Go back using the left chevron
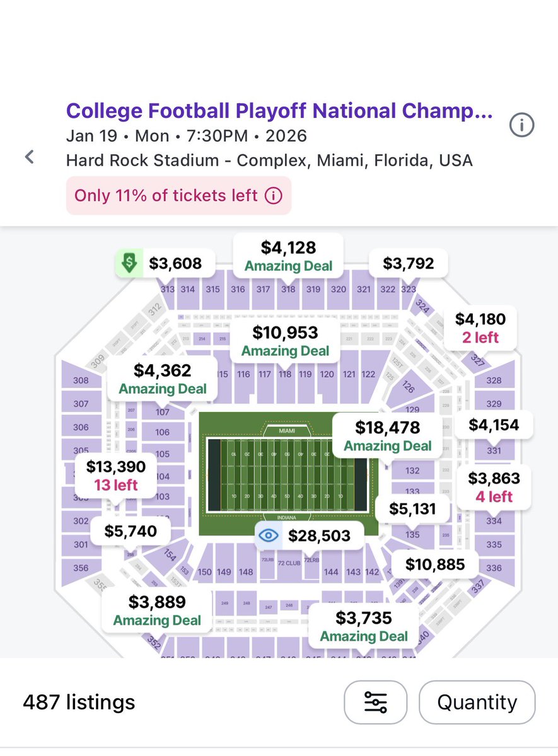 (30, 157)
